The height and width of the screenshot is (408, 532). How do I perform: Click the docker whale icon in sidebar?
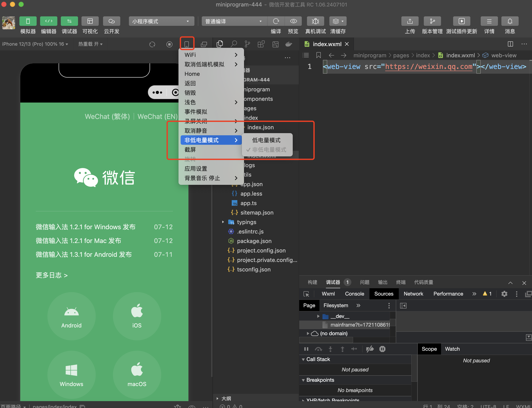coord(289,44)
